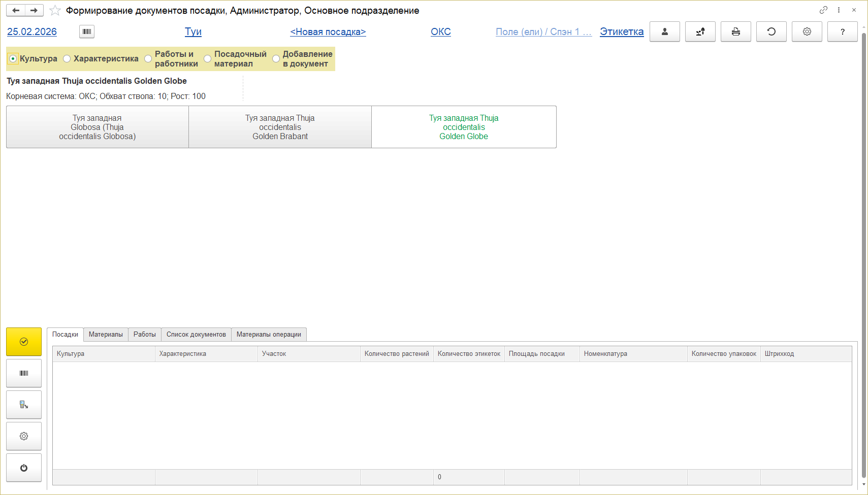Choose the Работы и работники radio option

tap(171, 59)
